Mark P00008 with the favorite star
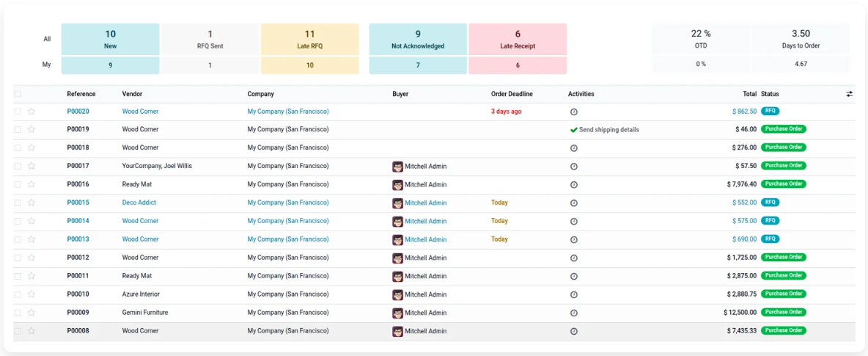The image size is (868, 356). [32, 331]
